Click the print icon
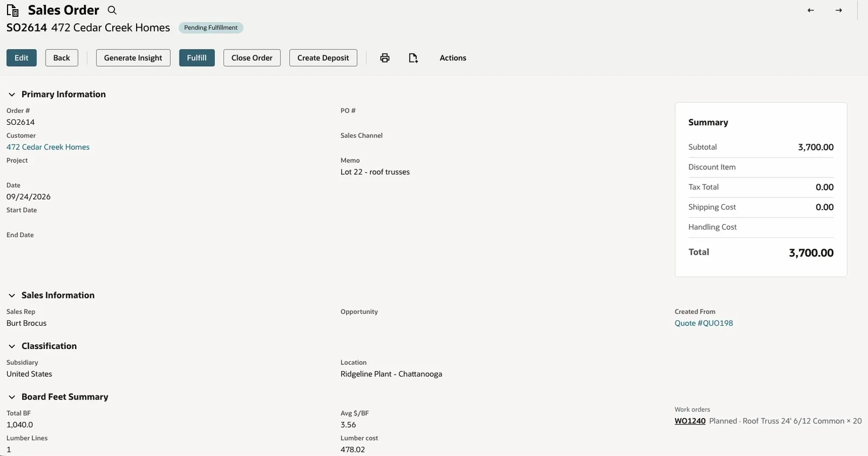This screenshot has width=868, height=456. (x=385, y=58)
